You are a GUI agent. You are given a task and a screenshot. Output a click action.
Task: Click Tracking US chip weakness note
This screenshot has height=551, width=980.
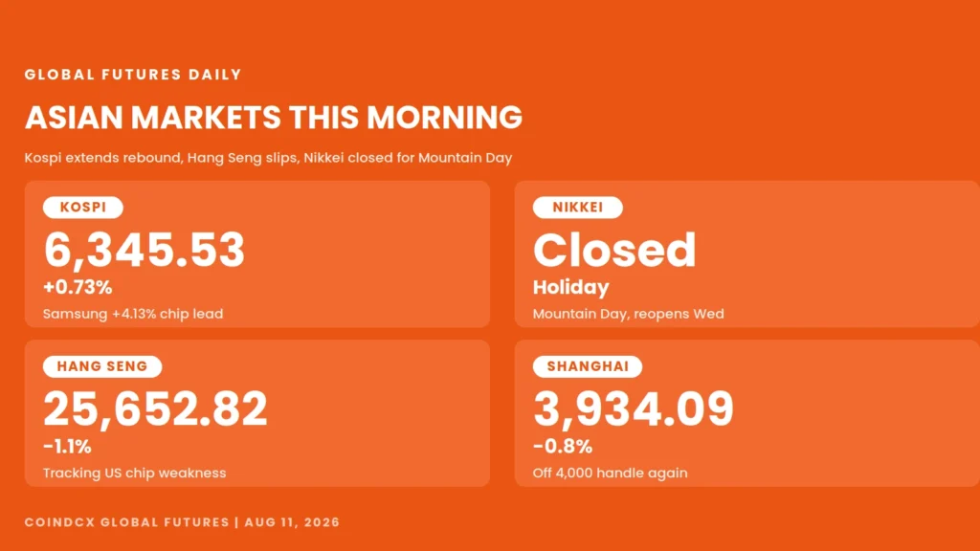[134, 473]
